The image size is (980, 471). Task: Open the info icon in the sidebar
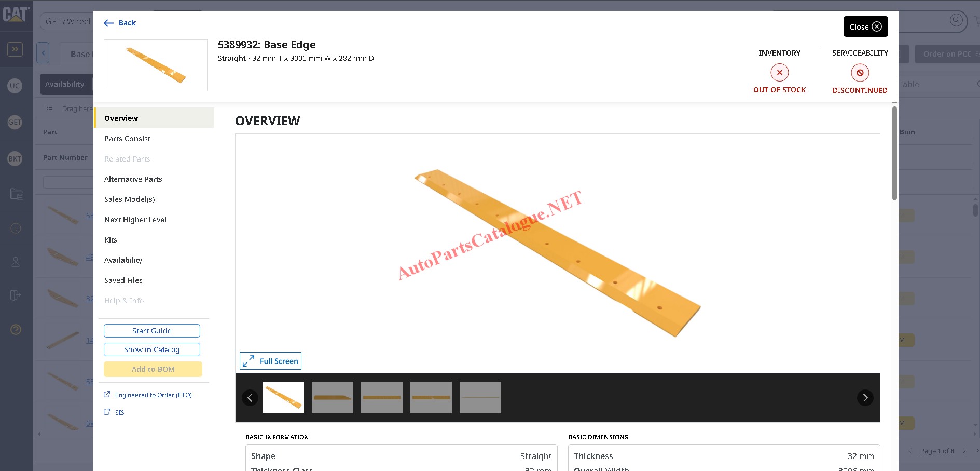16,228
